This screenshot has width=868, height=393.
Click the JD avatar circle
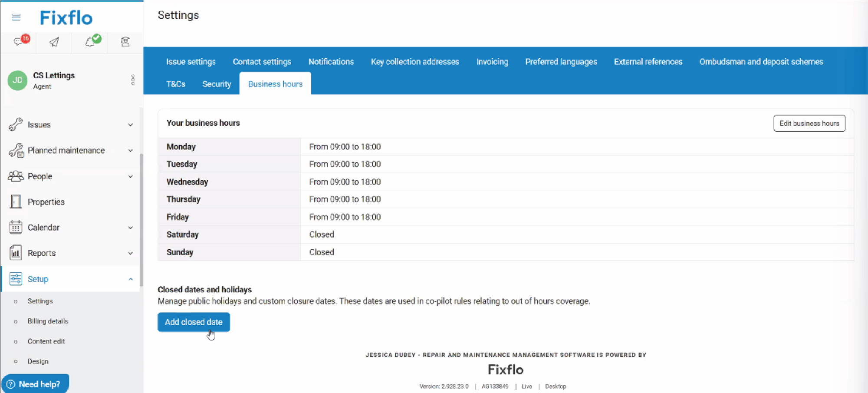[x=17, y=80]
